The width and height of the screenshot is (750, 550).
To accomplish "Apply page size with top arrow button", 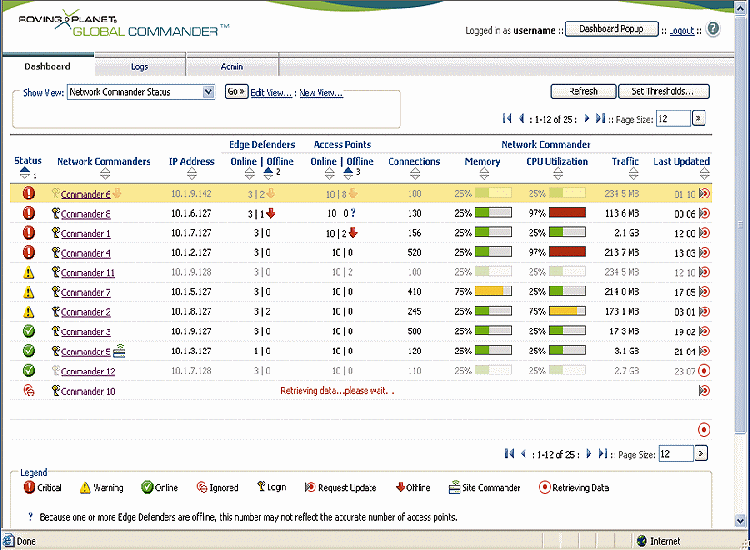I will pos(699,118).
